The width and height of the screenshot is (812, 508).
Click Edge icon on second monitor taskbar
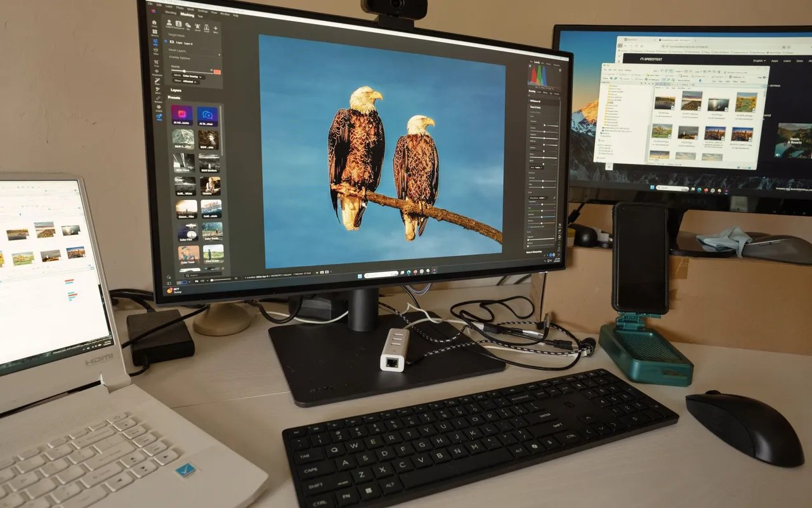pyautogui.click(x=699, y=190)
